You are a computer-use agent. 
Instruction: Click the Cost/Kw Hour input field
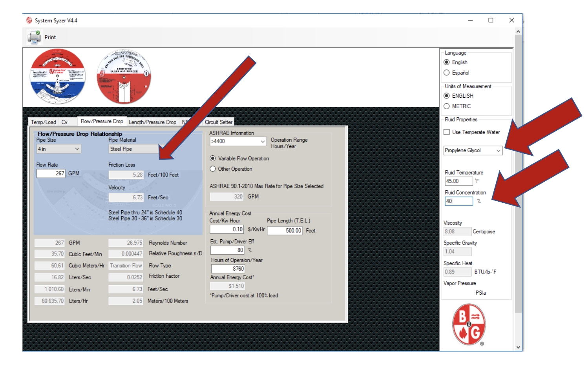click(x=227, y=230)
